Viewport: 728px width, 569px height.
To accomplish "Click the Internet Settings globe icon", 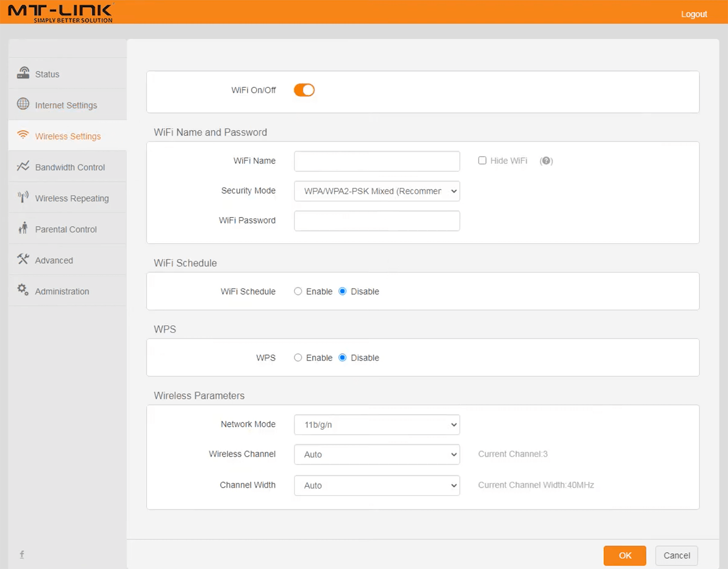I will [x=23, y=104].
